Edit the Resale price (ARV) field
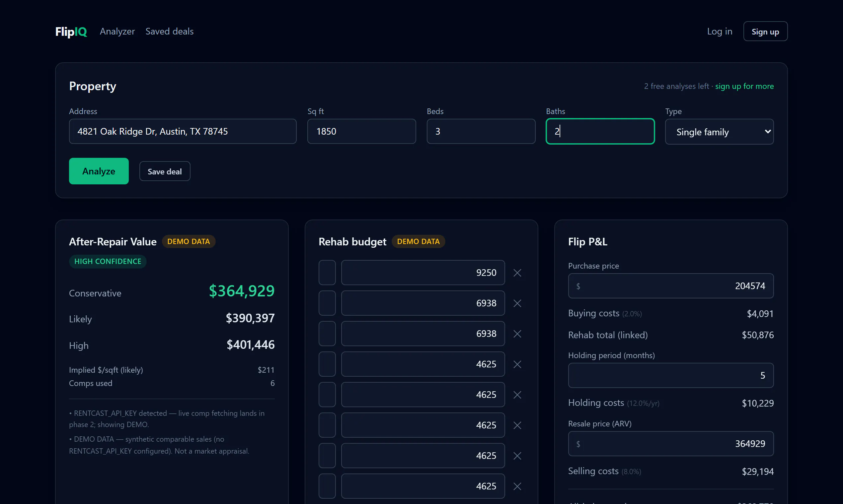This screenshot has height=504, width=843. tap(671, 444)
